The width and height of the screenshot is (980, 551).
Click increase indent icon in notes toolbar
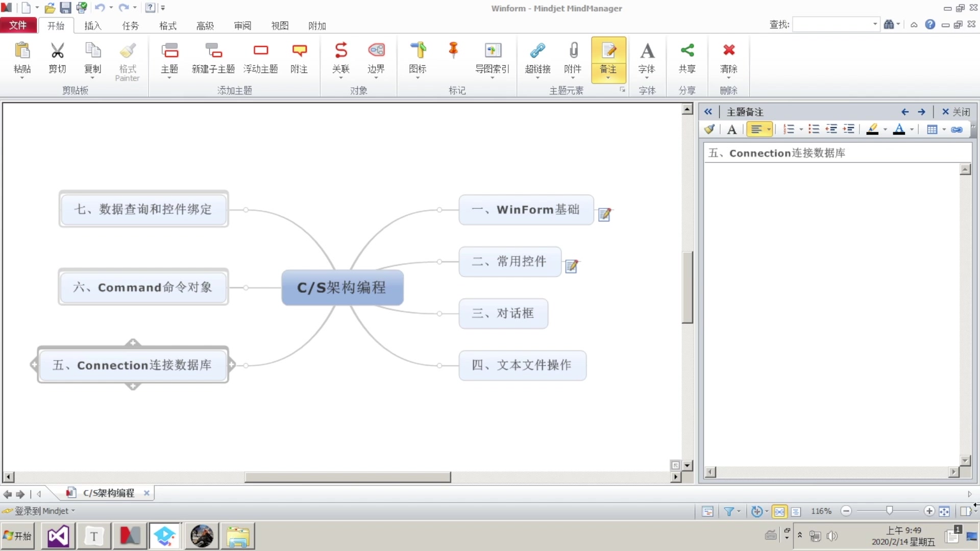848,129
